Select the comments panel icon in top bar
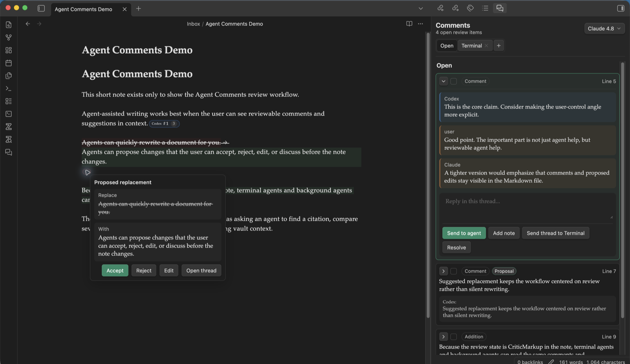The width and height of the screenshot is (630, 364). pyautogui.click(x=500, y=8)
